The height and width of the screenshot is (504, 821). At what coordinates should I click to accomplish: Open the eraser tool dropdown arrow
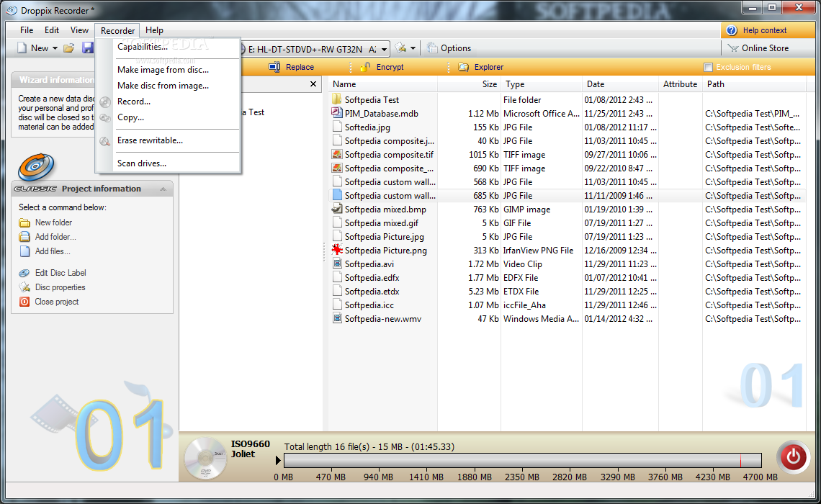(x=413, y=48)
